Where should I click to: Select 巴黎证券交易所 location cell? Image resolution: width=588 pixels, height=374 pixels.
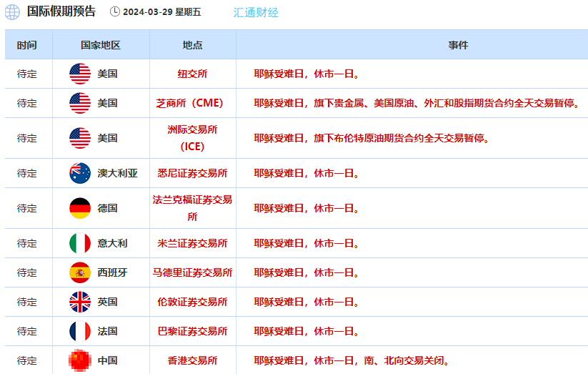(x=193, y=331)
